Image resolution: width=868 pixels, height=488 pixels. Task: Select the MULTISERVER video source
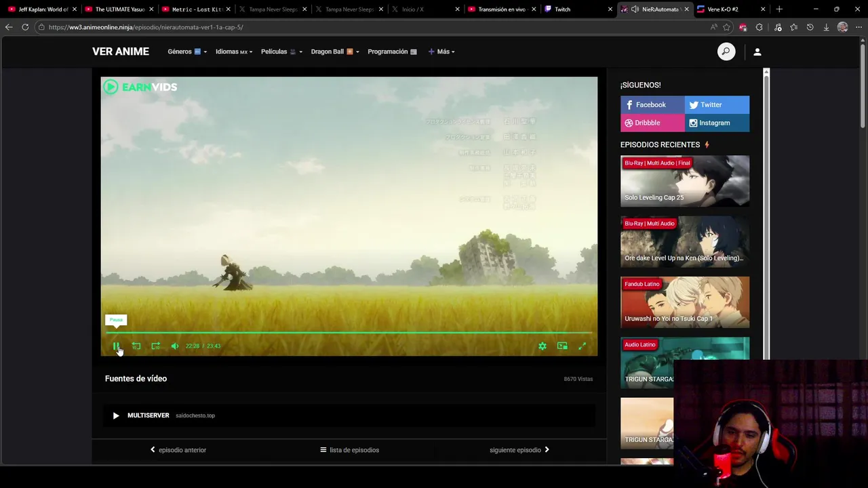[x=349, y=415]
